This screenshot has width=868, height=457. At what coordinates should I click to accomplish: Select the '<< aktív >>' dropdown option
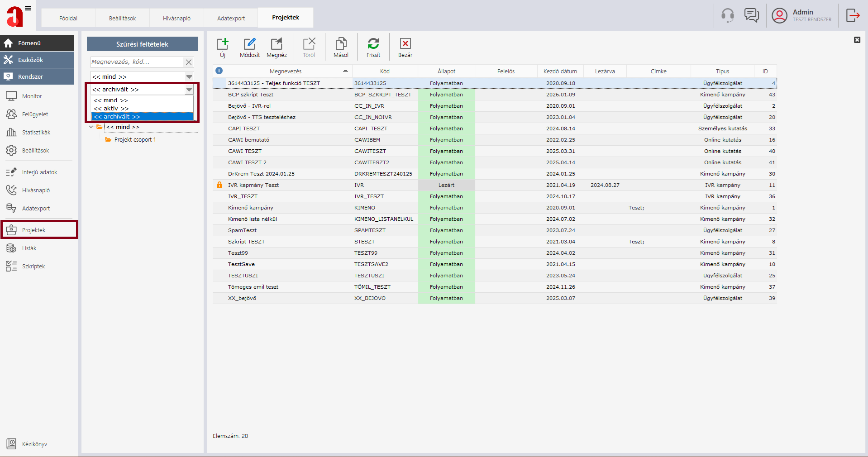point(111,109)
